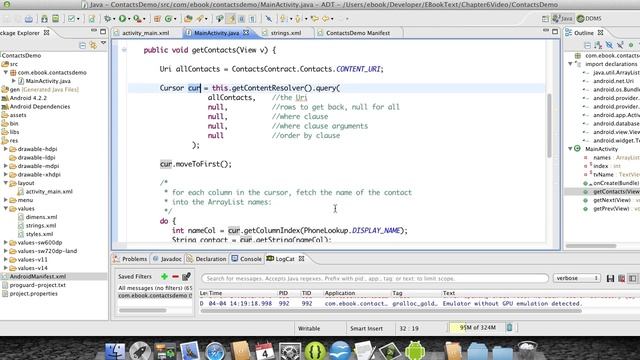Toggle hide static members in Outline
The height and width of the screenshot is (360, 640).
tap(620, 45)
